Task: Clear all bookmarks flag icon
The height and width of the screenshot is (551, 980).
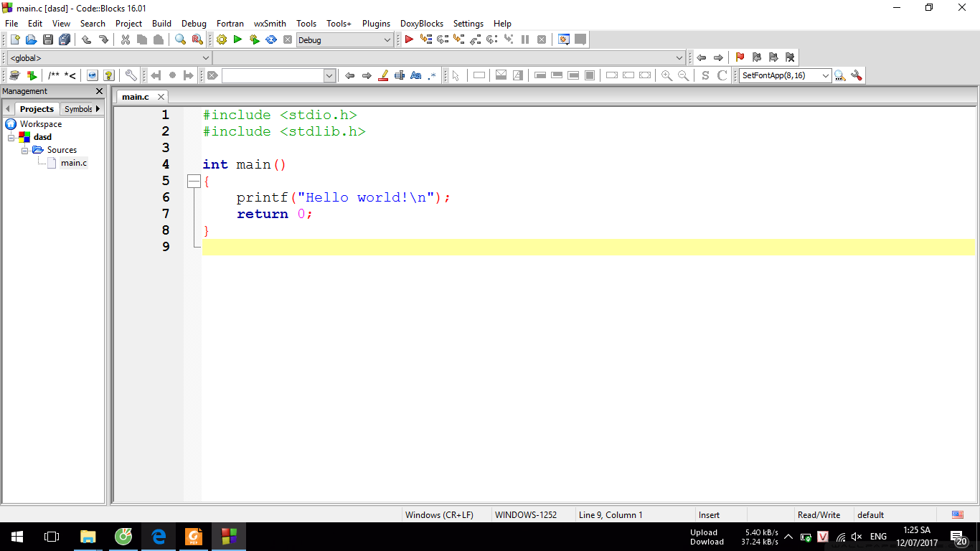Action: click(x=790, y=57)
